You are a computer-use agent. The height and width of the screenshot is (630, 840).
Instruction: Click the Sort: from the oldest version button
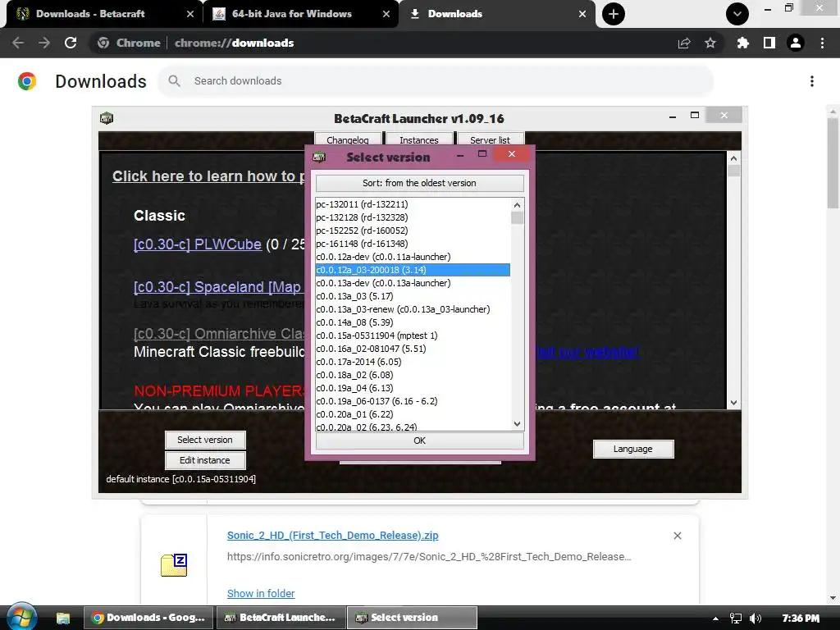(419, 183)
